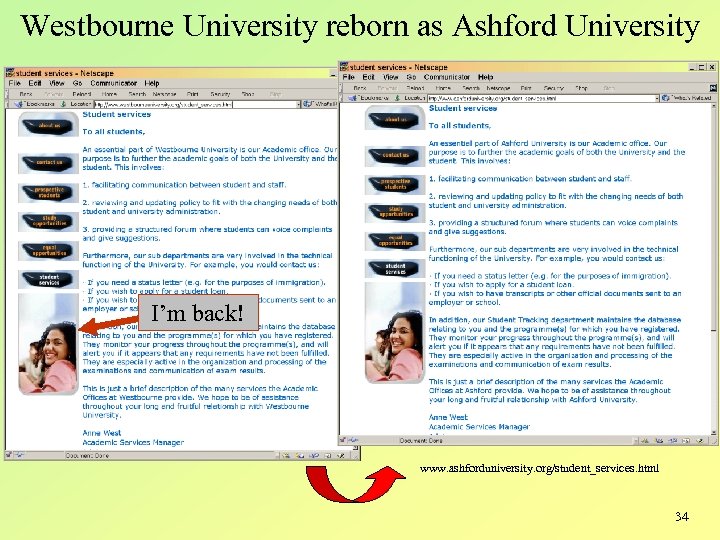The height and width of the screenshot is (540, 720).
Task: Open View menu in left window
Action: click(56, 83)
